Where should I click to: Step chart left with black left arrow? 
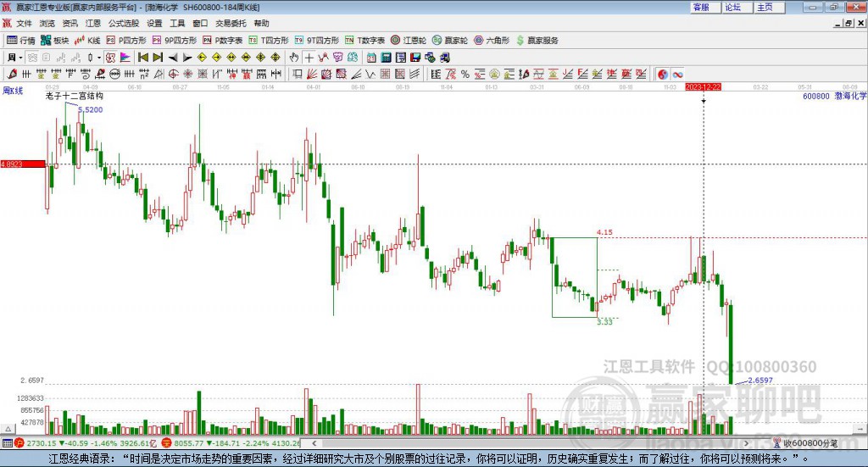pyautogui.click(x=173, y=58)
